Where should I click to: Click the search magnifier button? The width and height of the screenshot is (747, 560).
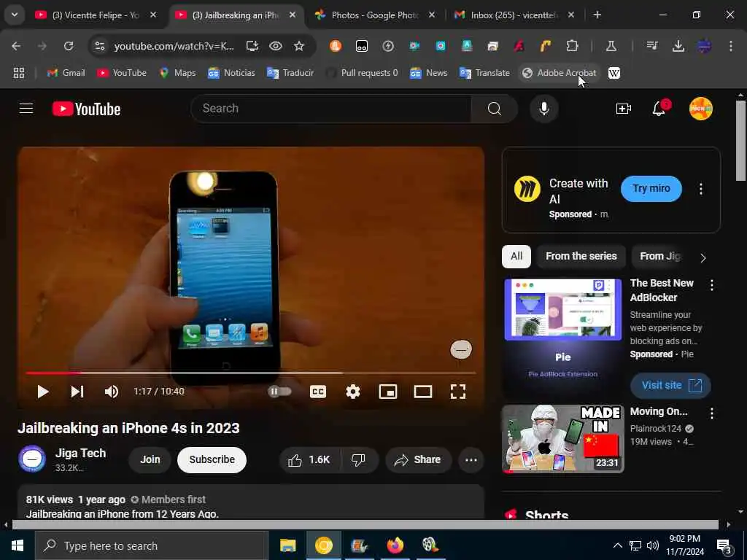tap(494, 109)
